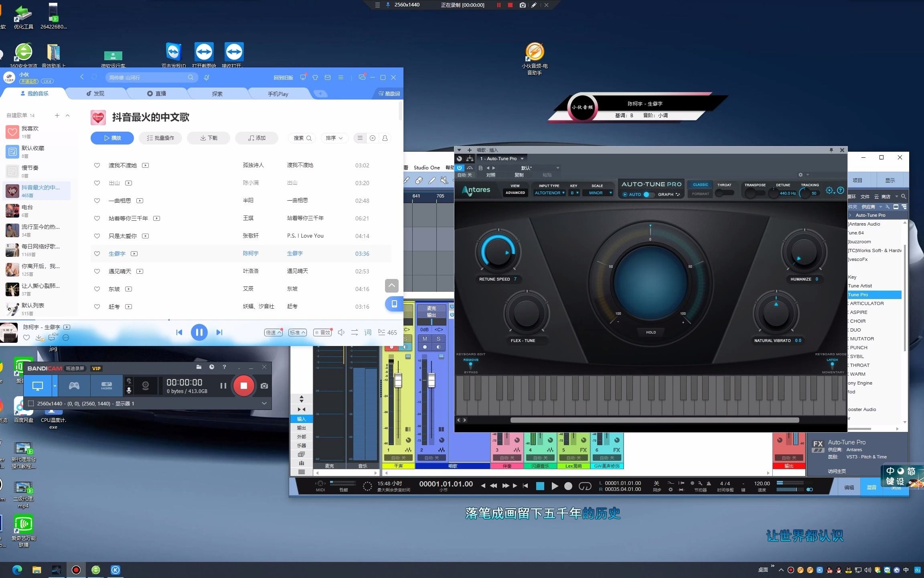
Task: Click the blue 播放 play-all button
Action: click(112, 138)
